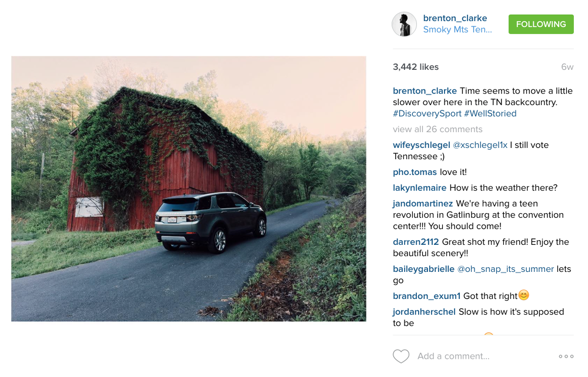
Task: Open the red barn photo
Action: pyautogui.click(x=189, y=188)
